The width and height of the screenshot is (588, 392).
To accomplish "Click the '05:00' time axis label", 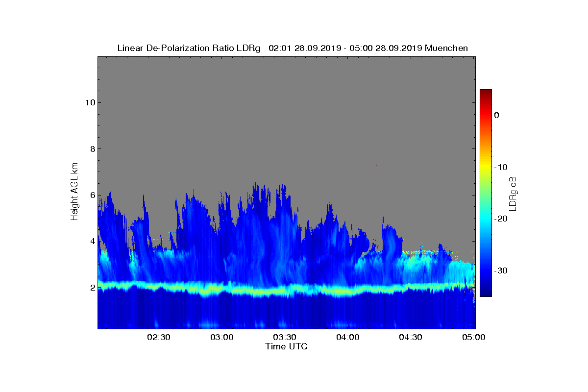I will click(474, 337).
